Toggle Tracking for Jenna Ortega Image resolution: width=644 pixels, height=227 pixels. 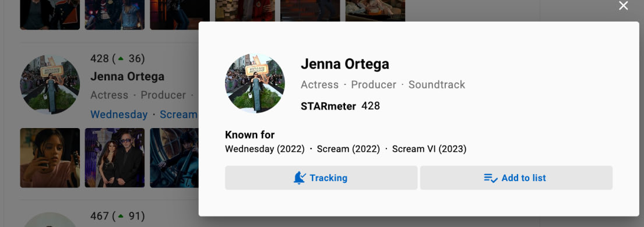321,178
